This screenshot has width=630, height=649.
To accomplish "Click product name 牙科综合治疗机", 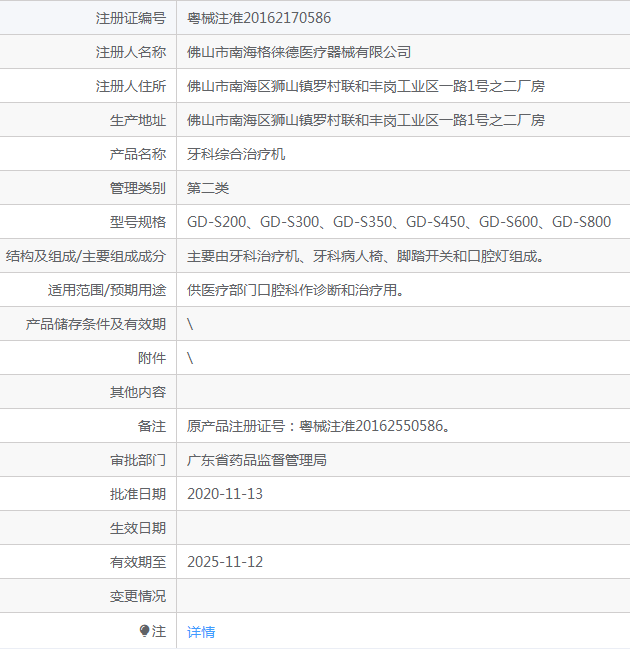I will coord(236,154).
